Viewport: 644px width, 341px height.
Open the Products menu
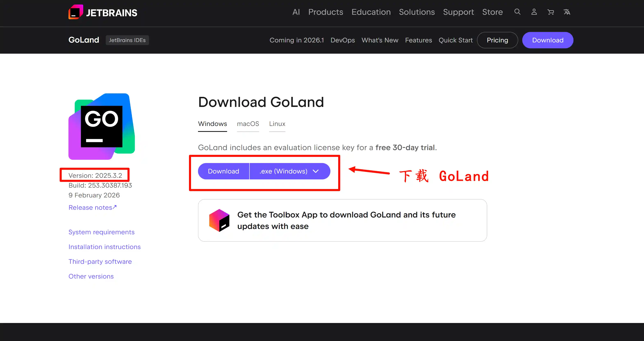point(325,12)
